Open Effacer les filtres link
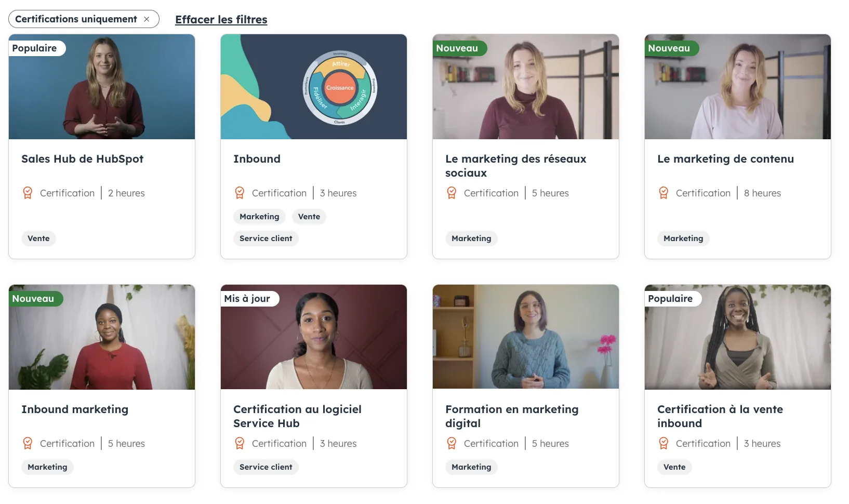Screen dimensions: 849x504 (x=220, y=19)
